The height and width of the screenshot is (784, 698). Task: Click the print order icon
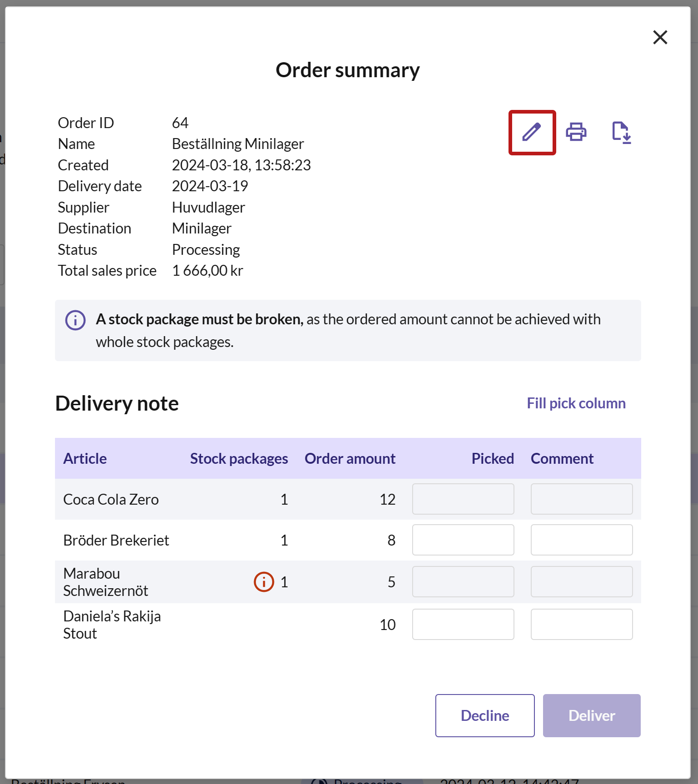point(576,132)
